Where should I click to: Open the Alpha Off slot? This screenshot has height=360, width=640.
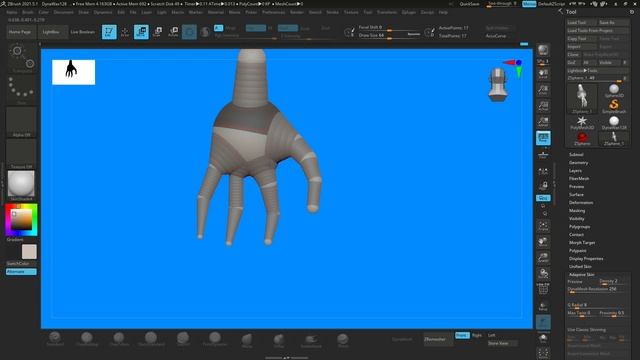pos(21,122)
